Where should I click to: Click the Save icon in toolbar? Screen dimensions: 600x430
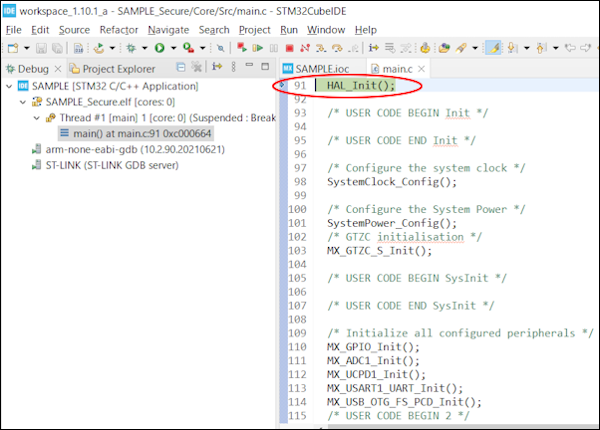pos(41,48)
